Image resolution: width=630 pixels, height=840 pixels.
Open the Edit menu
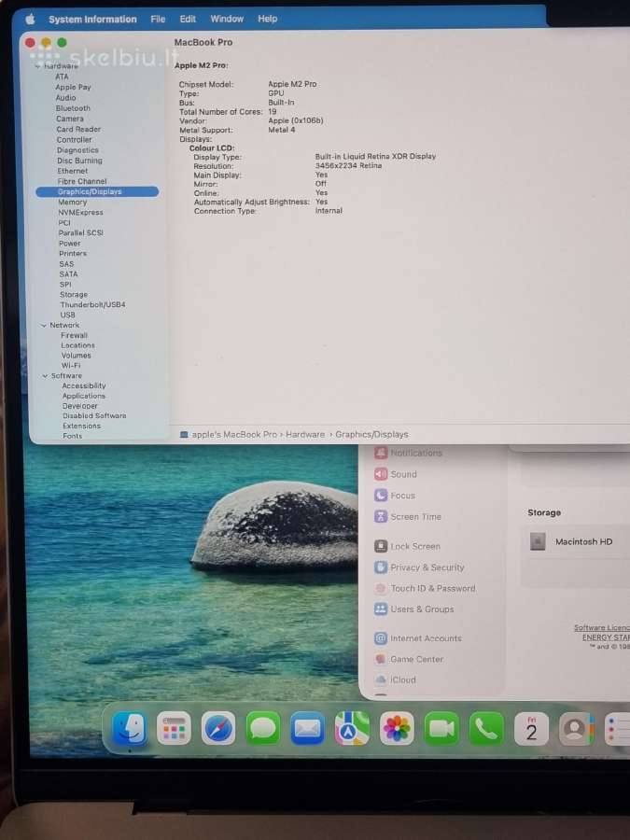point(188,19)
